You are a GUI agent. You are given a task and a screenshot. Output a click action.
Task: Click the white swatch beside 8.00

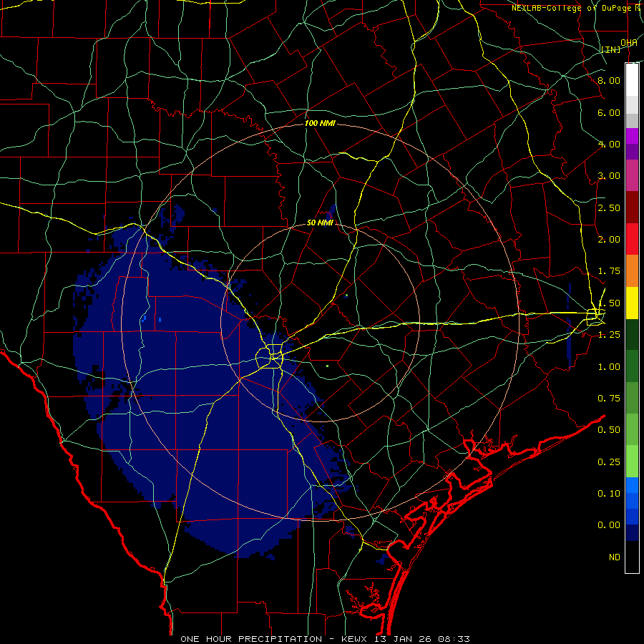(632, 80)
